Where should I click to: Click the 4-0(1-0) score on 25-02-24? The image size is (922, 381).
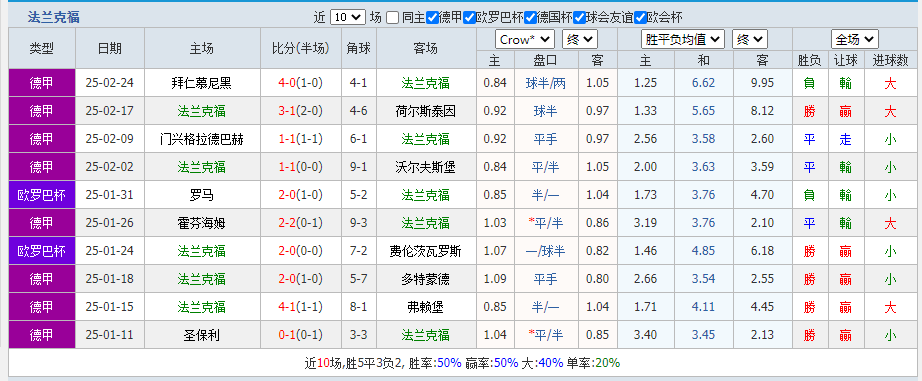301,83
